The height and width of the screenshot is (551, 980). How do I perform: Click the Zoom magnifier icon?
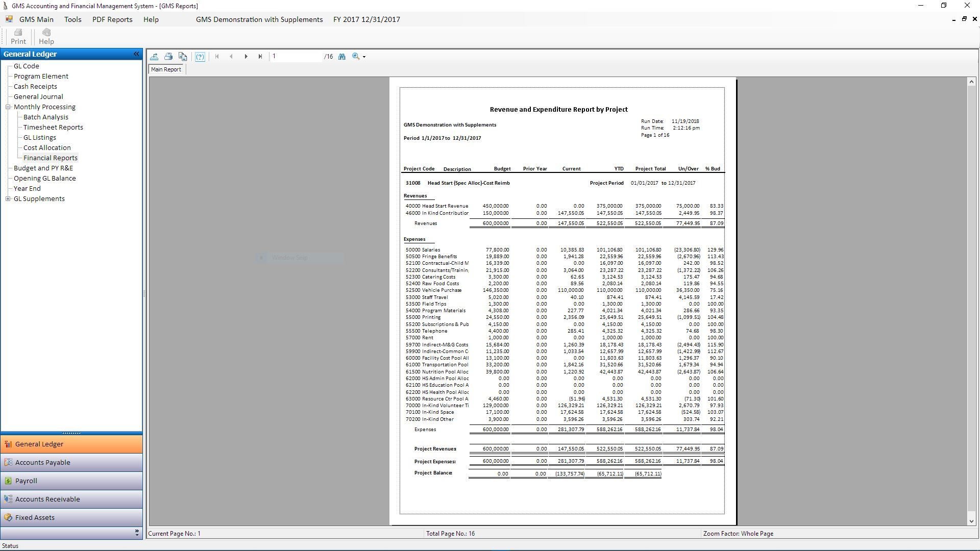point(356,57)
